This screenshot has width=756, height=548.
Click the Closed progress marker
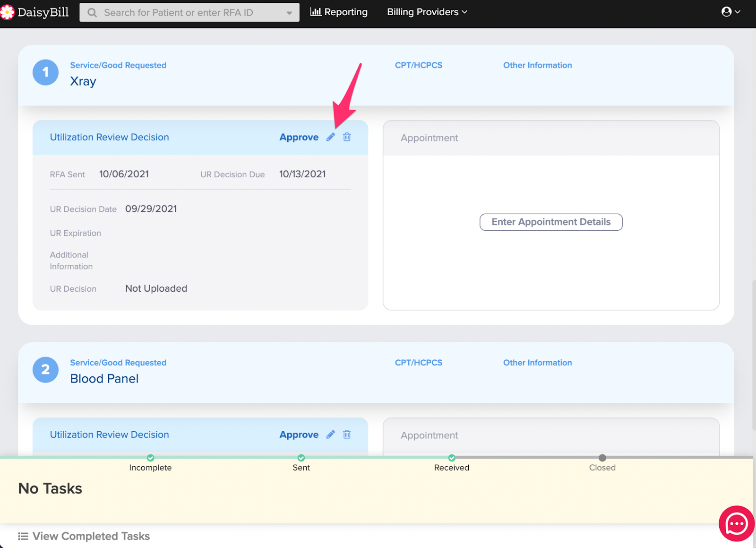point(602,458)
